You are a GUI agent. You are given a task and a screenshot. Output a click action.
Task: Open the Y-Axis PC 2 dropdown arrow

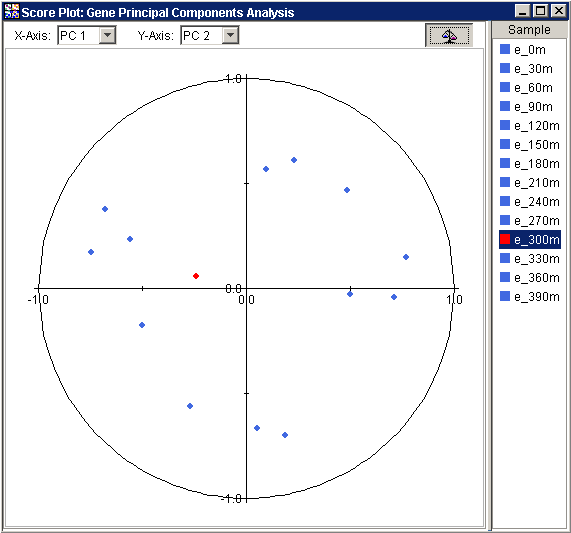click(x=231, y=35)
